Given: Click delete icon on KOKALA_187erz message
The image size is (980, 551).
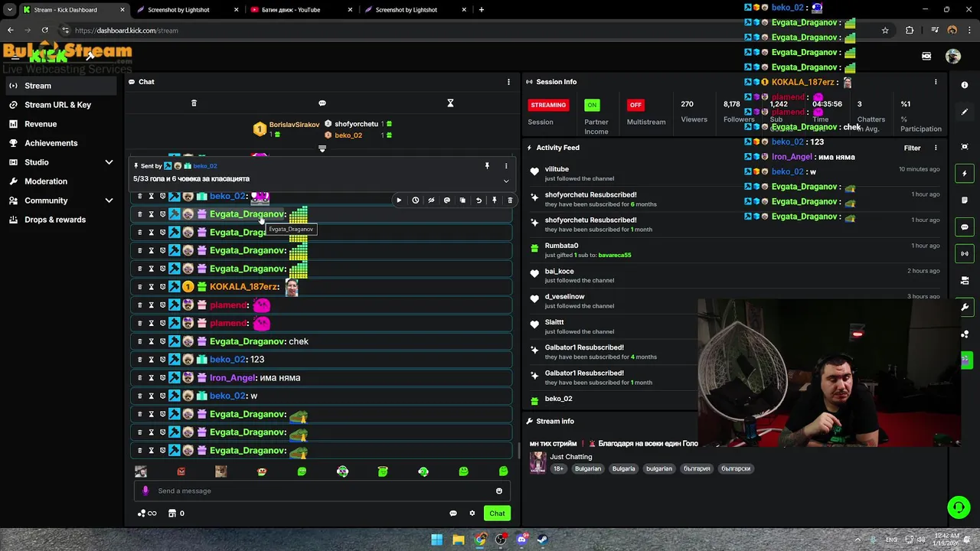Looking at the screenshot, I should (x=140, y=287).
